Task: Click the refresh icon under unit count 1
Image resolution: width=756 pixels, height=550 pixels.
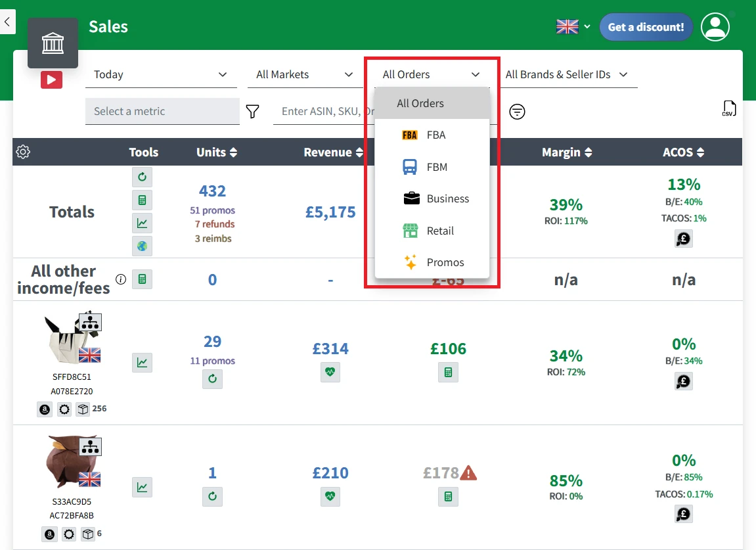Action: [x=213, y=497]
